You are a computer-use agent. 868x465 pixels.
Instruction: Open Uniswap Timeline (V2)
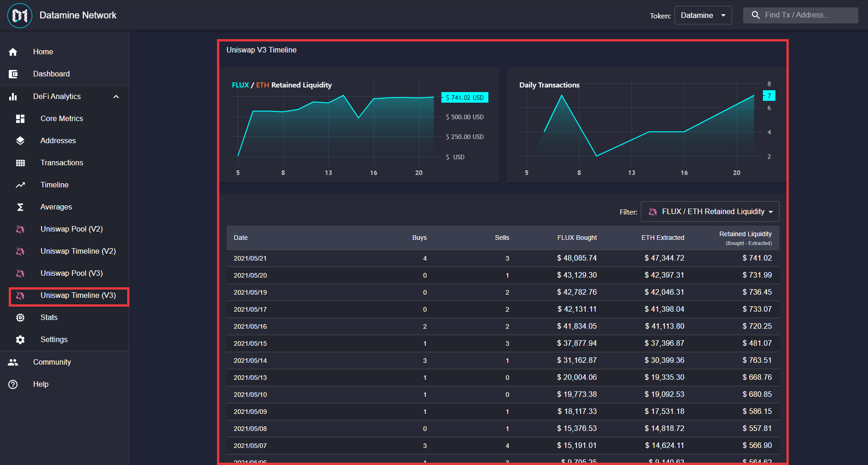click(65, 251)
